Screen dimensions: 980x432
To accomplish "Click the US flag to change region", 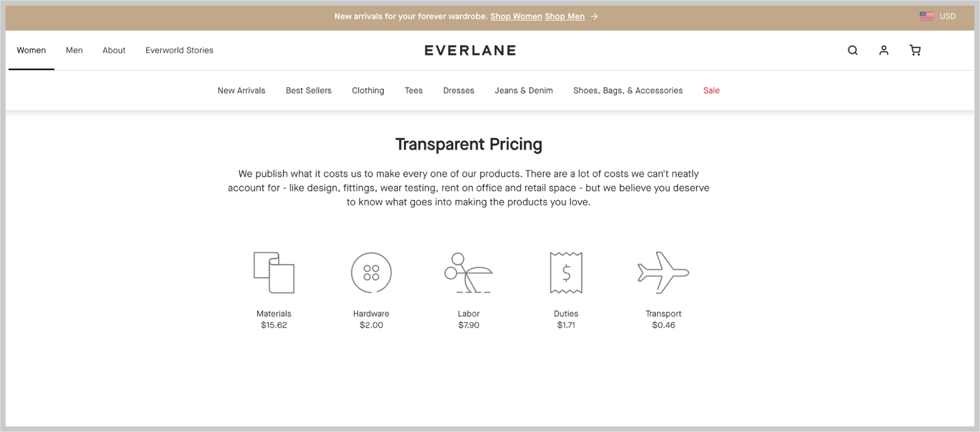I will pos(926,15).
